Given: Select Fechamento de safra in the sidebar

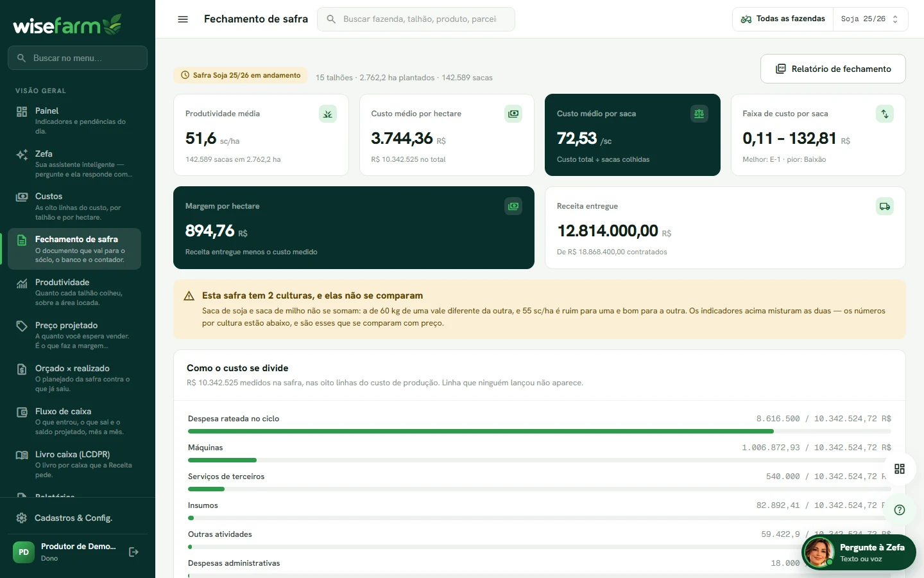Looking at the screenshot, I should pyautogui.click(x=74, y=249).
